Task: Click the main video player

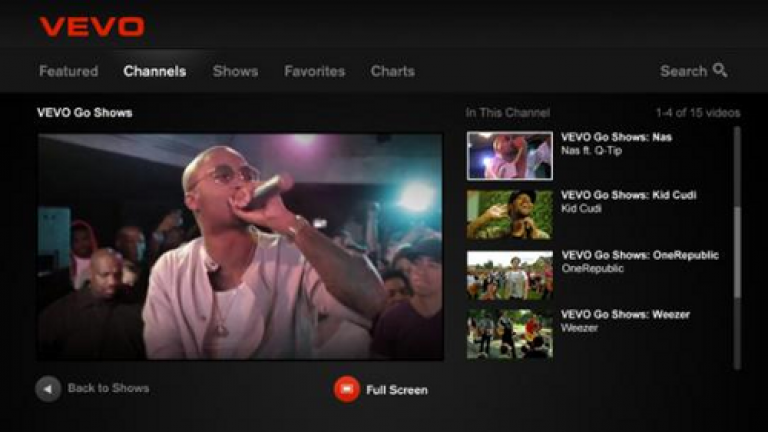Action: pyautogui.click(x=240, y=247)
